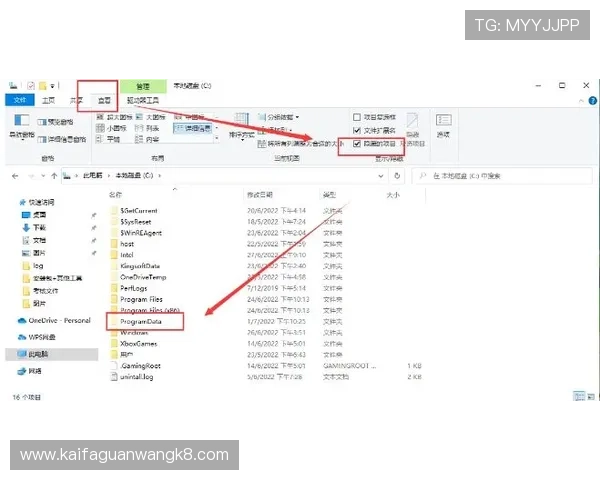Open the sort by (排序方式) menu

(241, 127)
